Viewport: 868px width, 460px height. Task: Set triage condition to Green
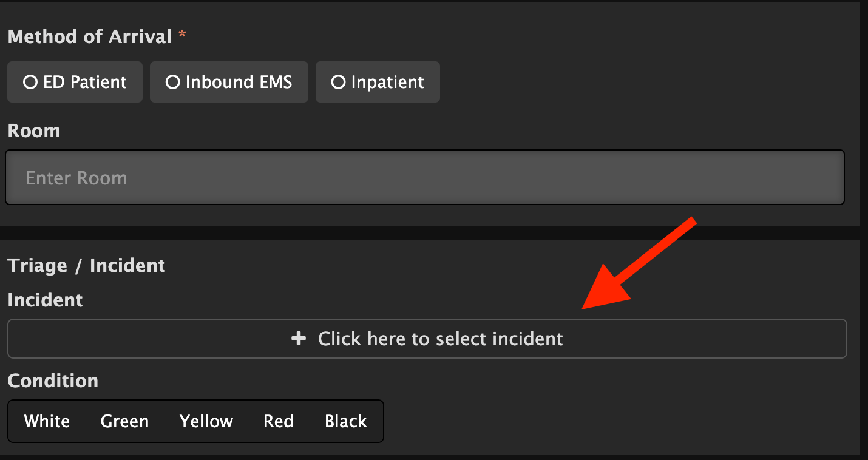124,421
